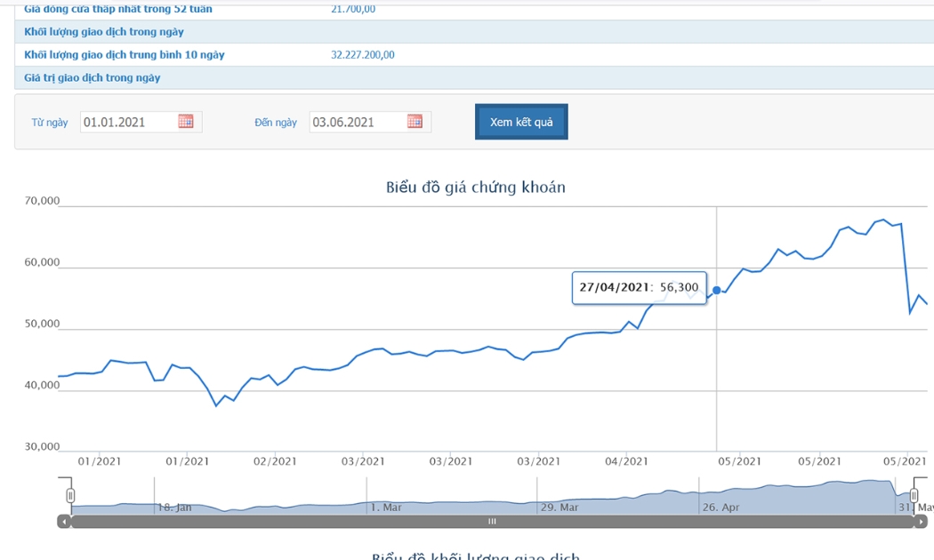Click the Từ ngày label

50,122
